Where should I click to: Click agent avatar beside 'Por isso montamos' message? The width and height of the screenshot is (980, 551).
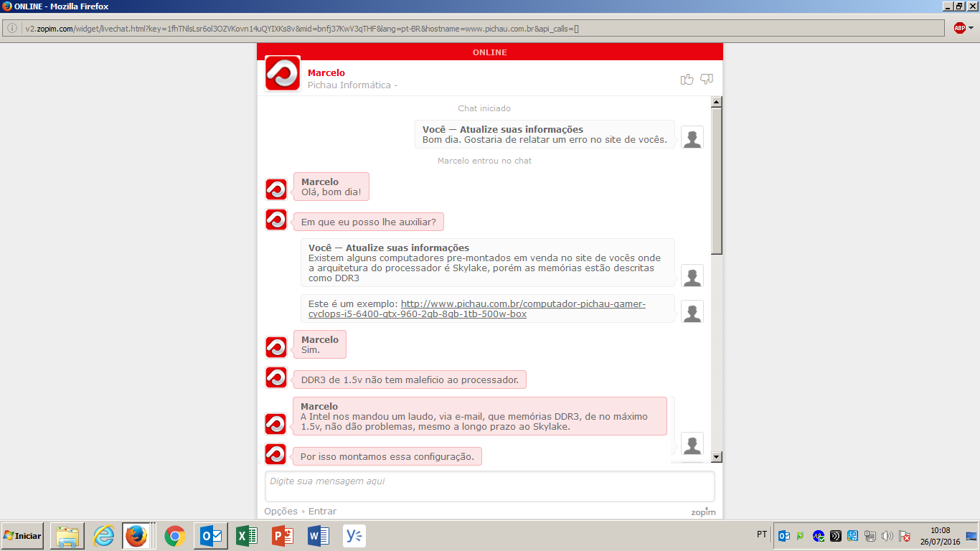275,454
